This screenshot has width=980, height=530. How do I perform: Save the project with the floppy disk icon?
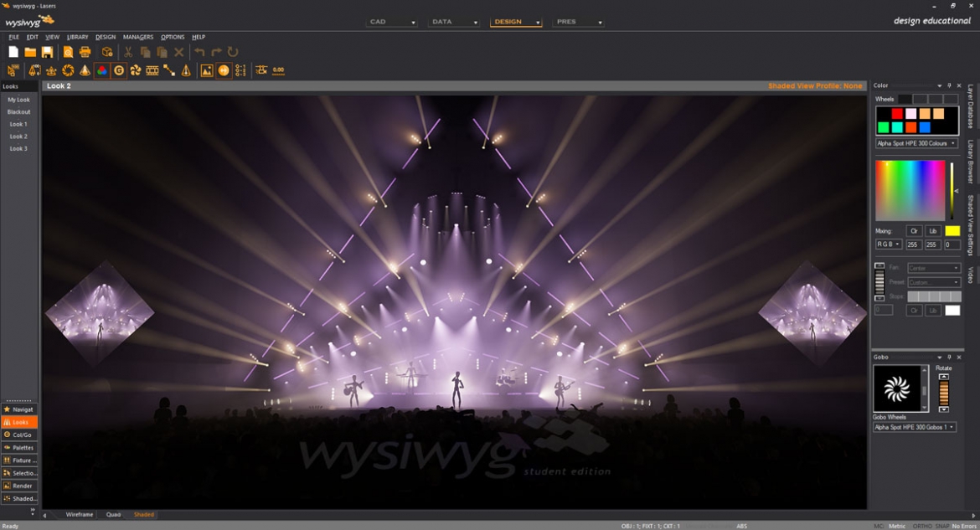[x=47, y=52]
